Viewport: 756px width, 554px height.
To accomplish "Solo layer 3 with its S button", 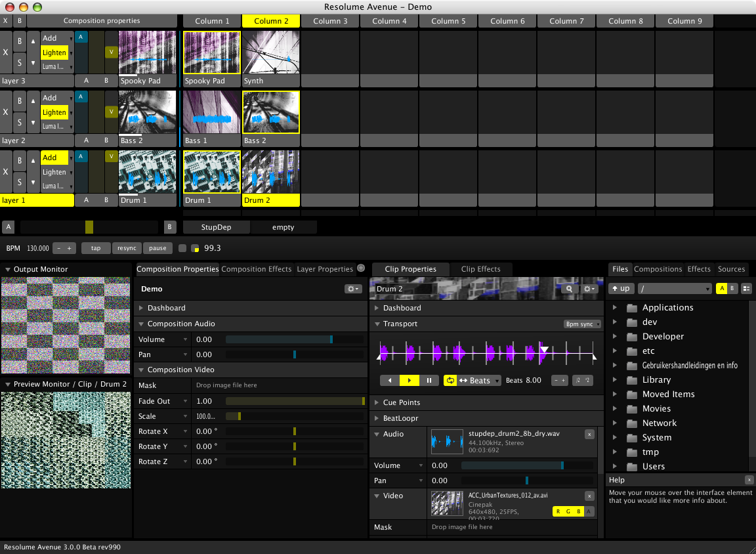I will [x=20, y=62].
